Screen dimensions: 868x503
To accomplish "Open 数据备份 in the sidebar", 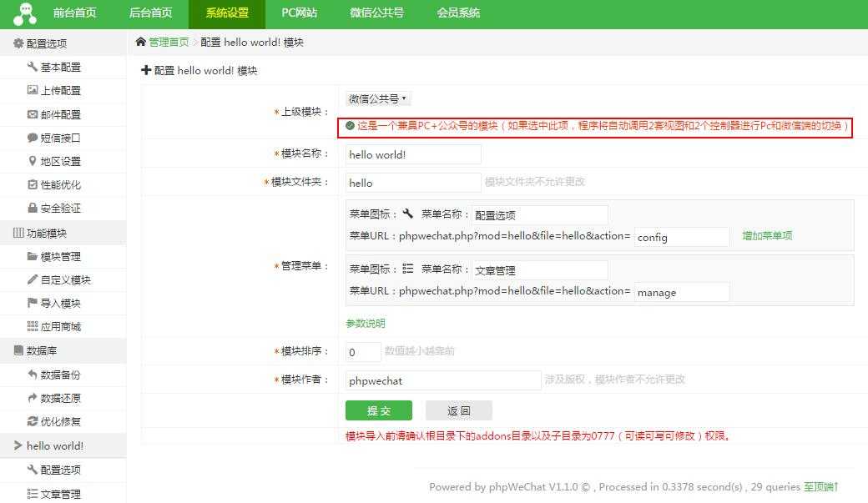I will pyautogui.click(x=60, y=375).
